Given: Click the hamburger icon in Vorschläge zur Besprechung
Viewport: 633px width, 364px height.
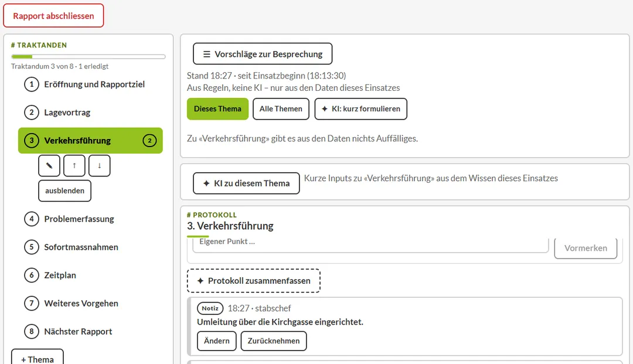Looking at the screenshot, I should (207, 54).
